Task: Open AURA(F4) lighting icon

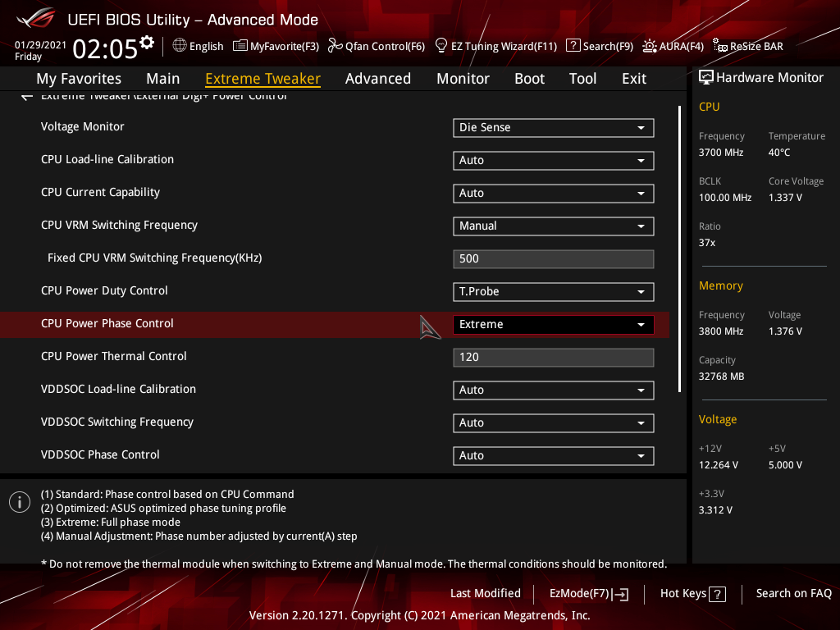Action: click(650, 46)
